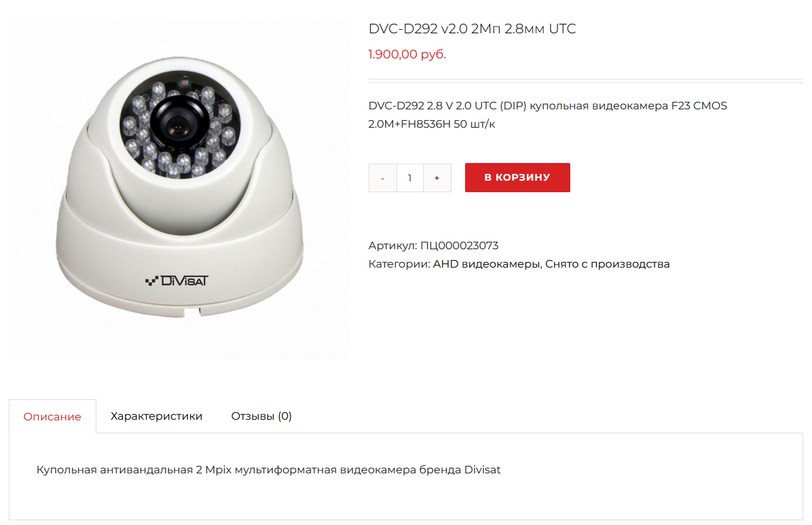This screenshot has height=525, width=812.
Task: Click the short description mentioning F23 CMOS
Action: 548,115
